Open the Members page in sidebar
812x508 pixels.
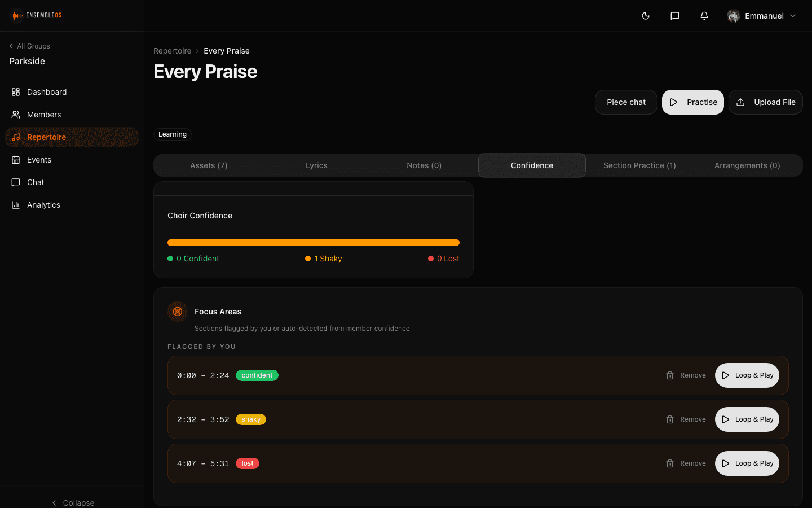[x=44, y=115]
